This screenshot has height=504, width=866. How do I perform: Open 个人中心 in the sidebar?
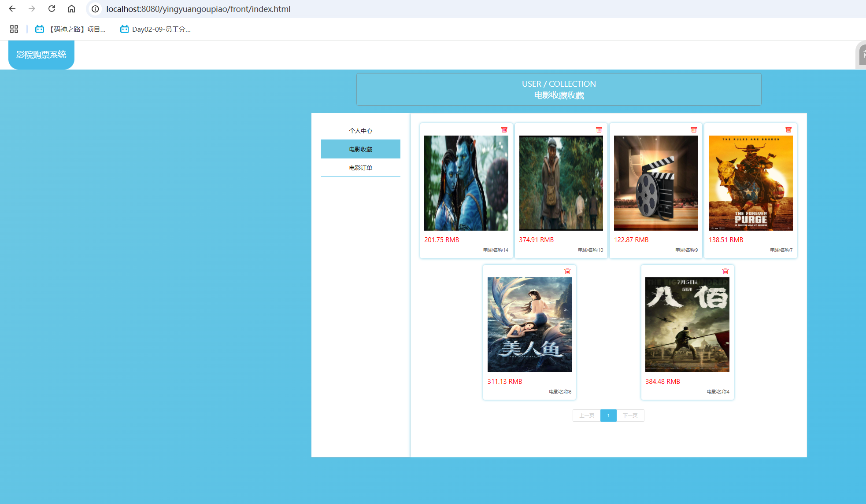[x=361, y=131]
